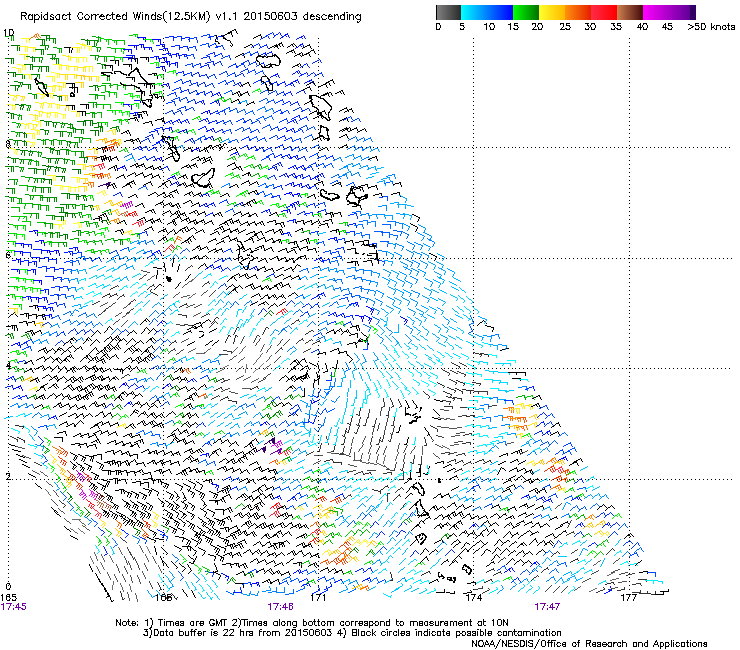This screenshot has height=650, width=740.
Task: Click the purple time label 17:45
Action: coord(14,607)
